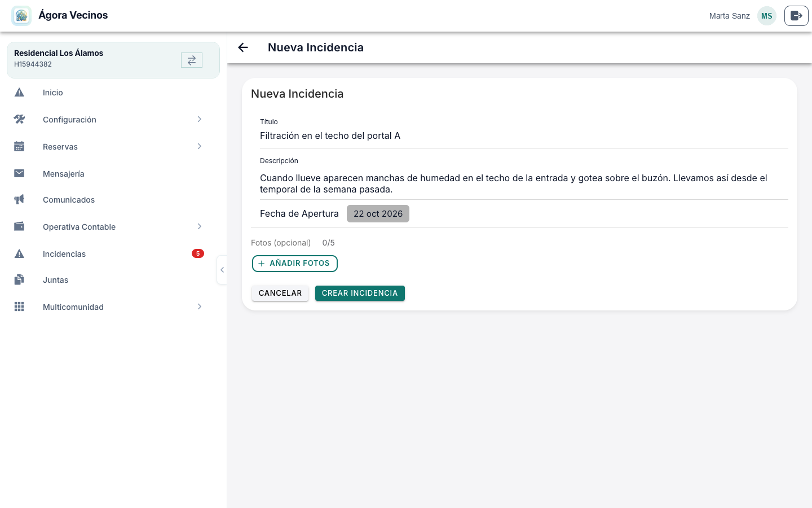Select the Residencial Los Álamos community name

59,53
